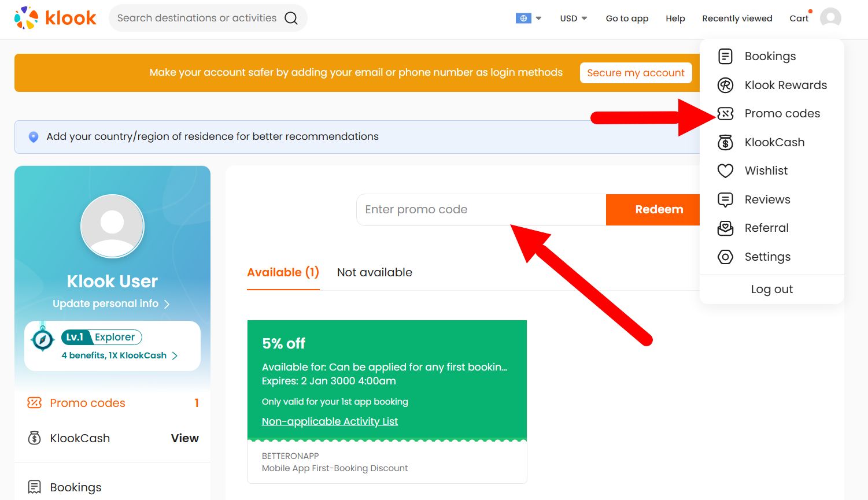Open the shopping Cart

[799, 18]
